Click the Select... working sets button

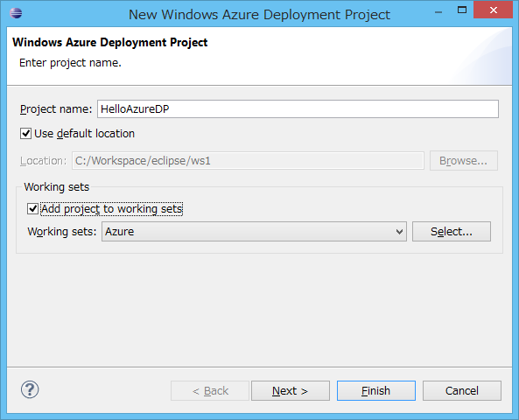[451, 231]
